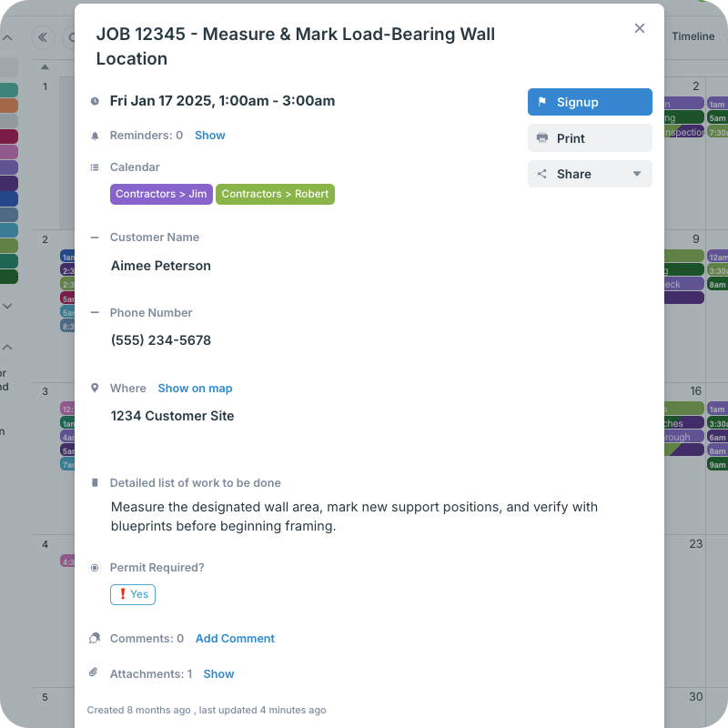The image size is (728, 728).
Task: Switch to the Timeline tab
Action: pos(693,36)
